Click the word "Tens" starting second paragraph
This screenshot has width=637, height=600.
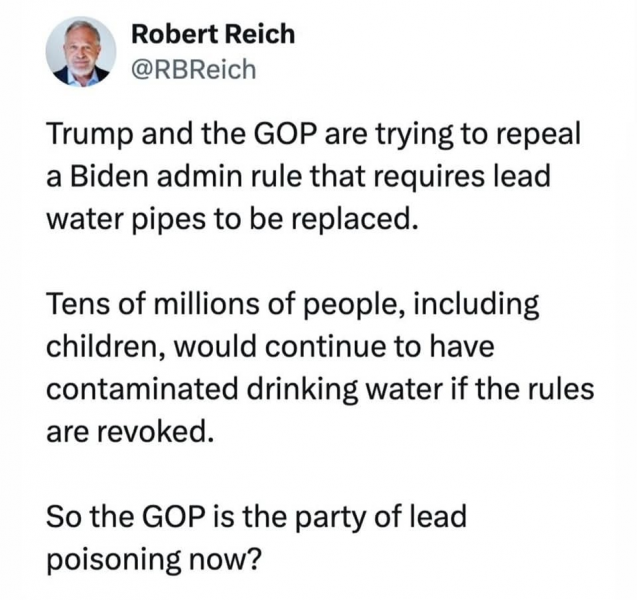coord(76,306)
